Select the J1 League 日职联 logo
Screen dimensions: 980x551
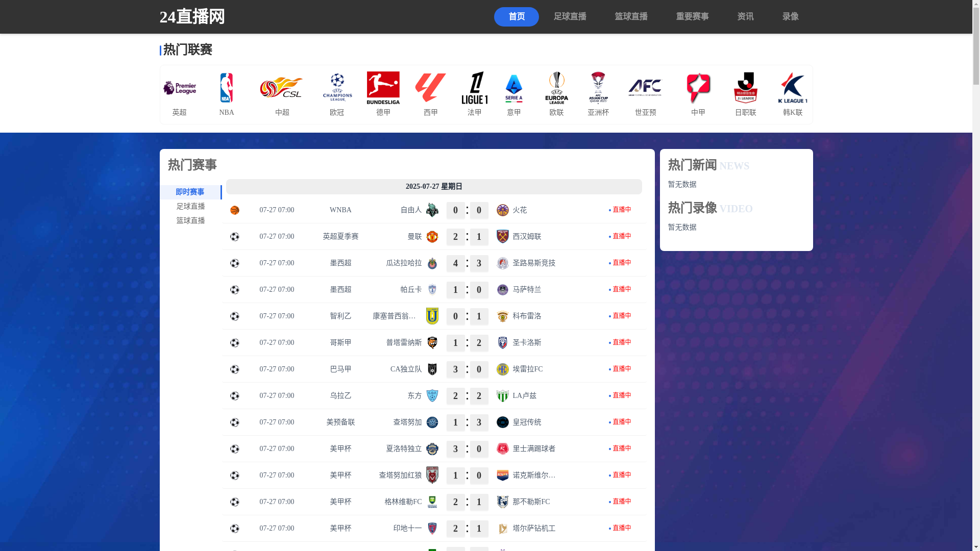(746, 88)
